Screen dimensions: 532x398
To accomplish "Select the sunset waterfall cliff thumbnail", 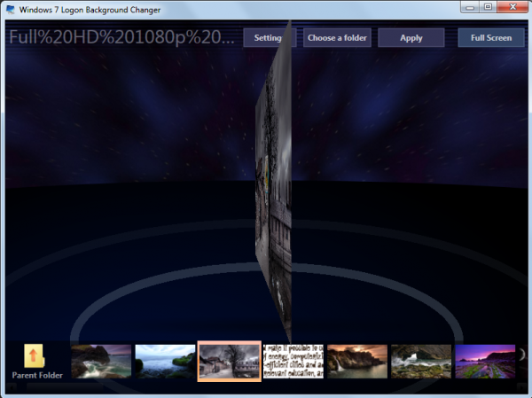I will [357, 362].
